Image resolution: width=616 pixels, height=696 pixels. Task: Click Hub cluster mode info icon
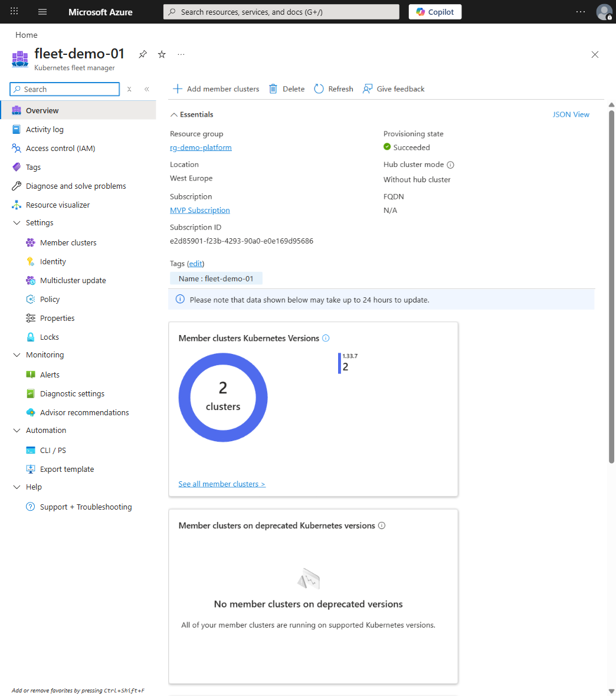tap(450, 165)
